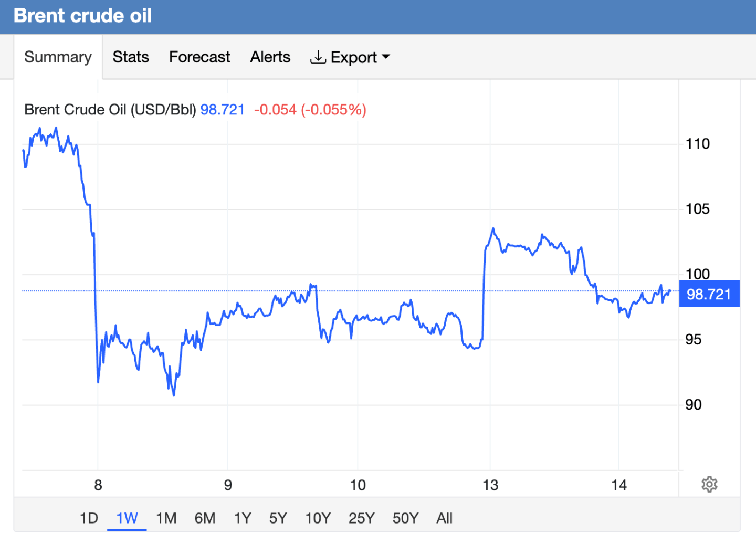Select the 1D time range
The height and width of the screenshot is (544, 756).
[89, 518]
